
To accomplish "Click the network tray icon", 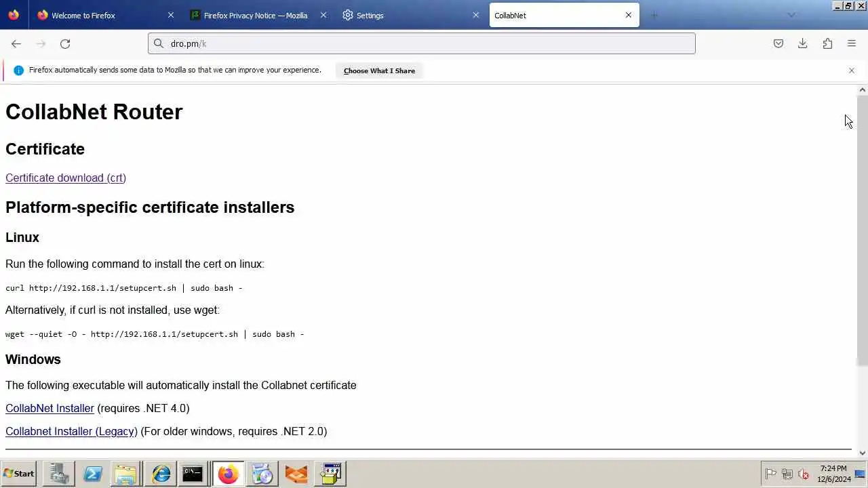I will click(x=787, y=474).
